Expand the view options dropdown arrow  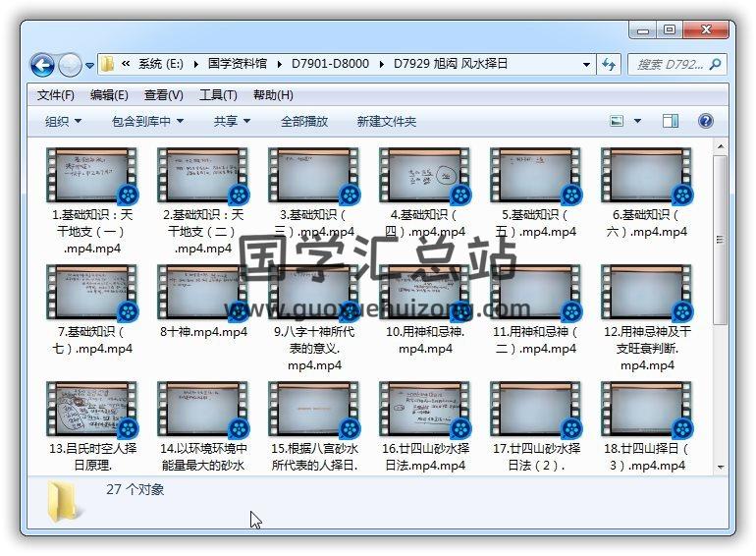click(637, 121)
